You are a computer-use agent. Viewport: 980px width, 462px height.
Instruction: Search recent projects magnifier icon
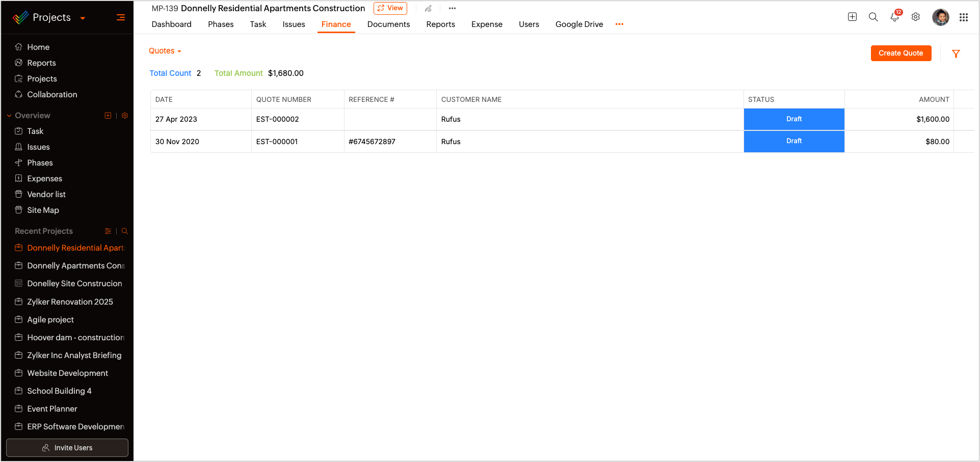click(124, 231)
